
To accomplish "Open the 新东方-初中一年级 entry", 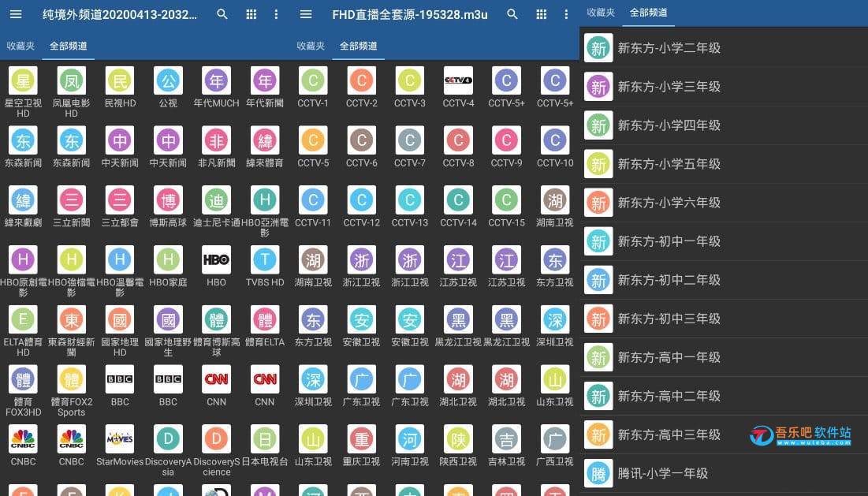I will 724,241.
